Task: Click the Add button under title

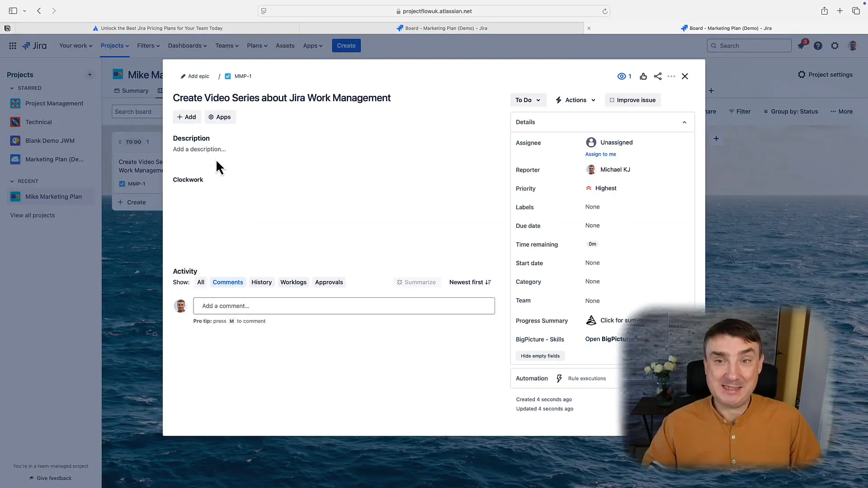Action: pos(186,117)
